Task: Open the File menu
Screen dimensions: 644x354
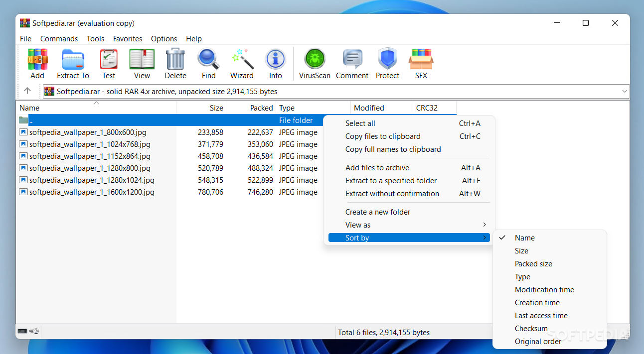Action: [x=25, y=38]
